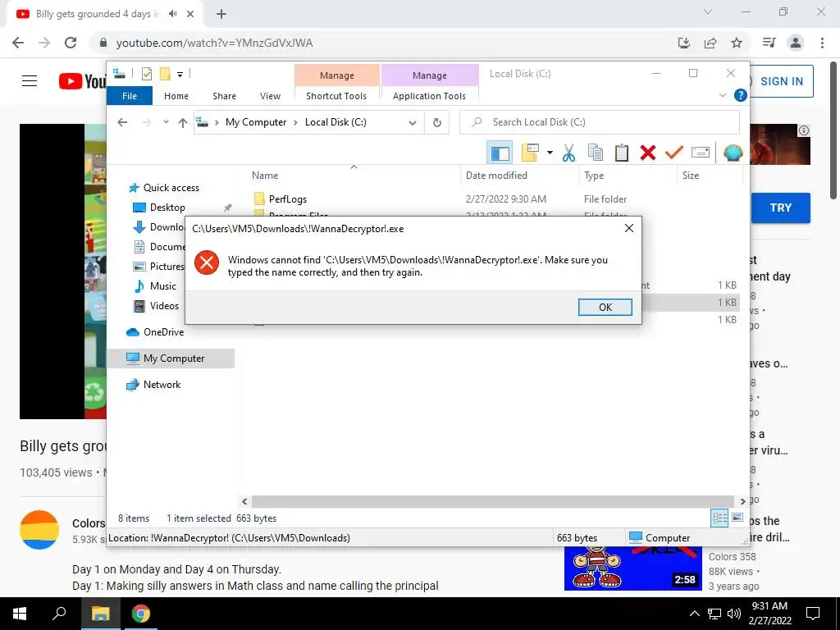
Task: Select Quick access in the navigation pane
Action: 171,188
